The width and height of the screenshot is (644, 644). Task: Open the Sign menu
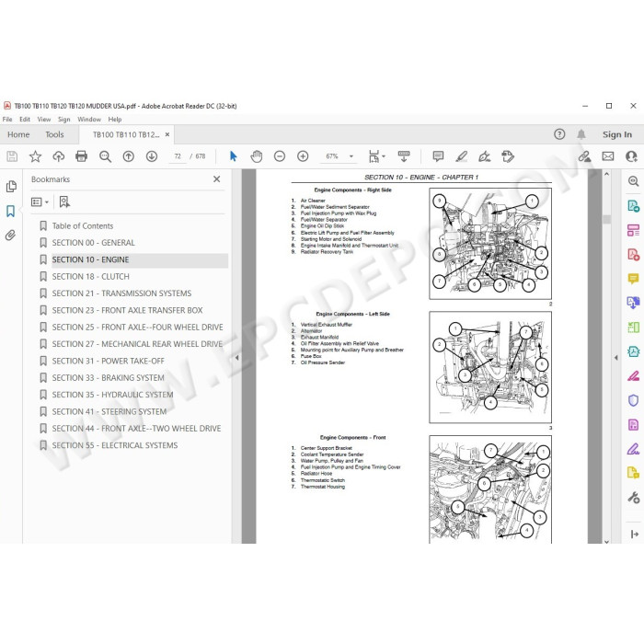point(64,119)
